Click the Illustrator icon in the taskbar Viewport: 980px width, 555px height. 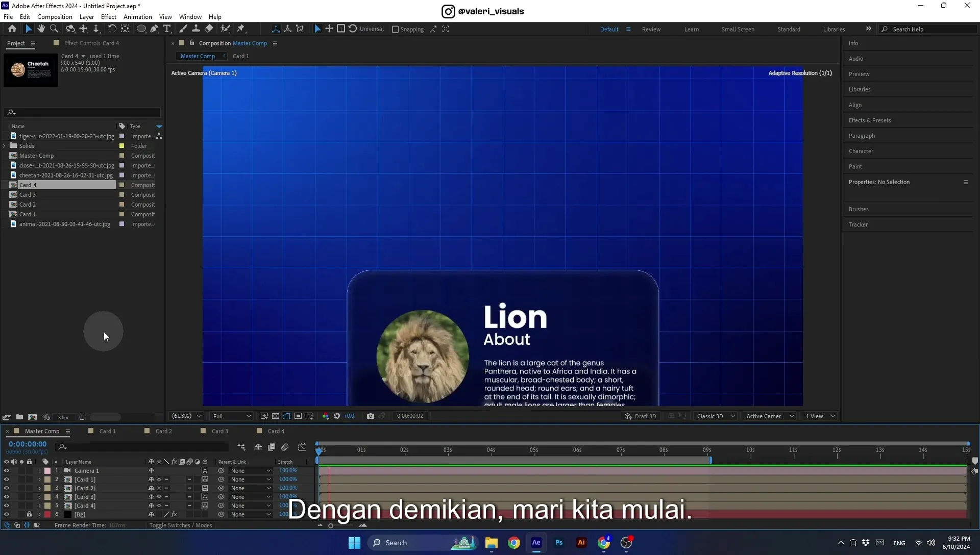pyautogui.click(x=581, y=543)
